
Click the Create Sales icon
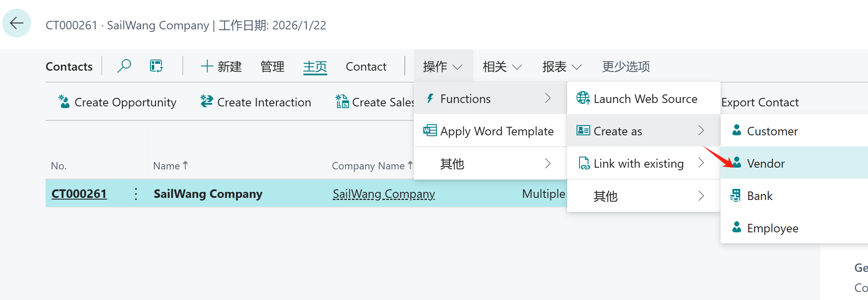[342, 102]
